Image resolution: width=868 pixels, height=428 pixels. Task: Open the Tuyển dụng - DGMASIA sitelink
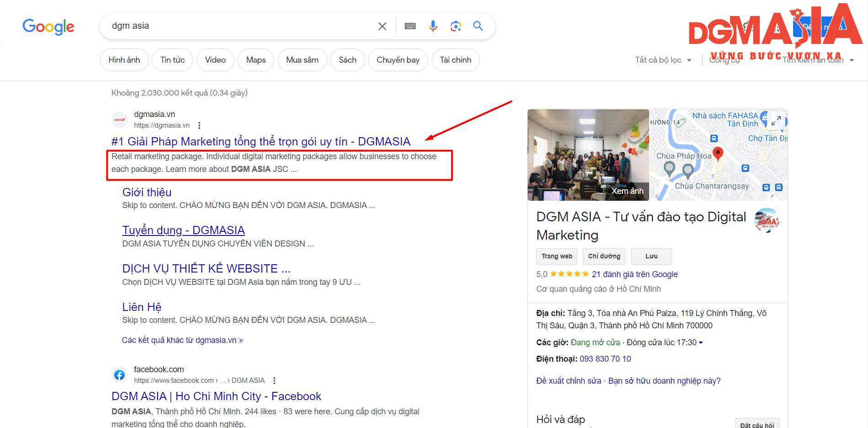(184, 230)
